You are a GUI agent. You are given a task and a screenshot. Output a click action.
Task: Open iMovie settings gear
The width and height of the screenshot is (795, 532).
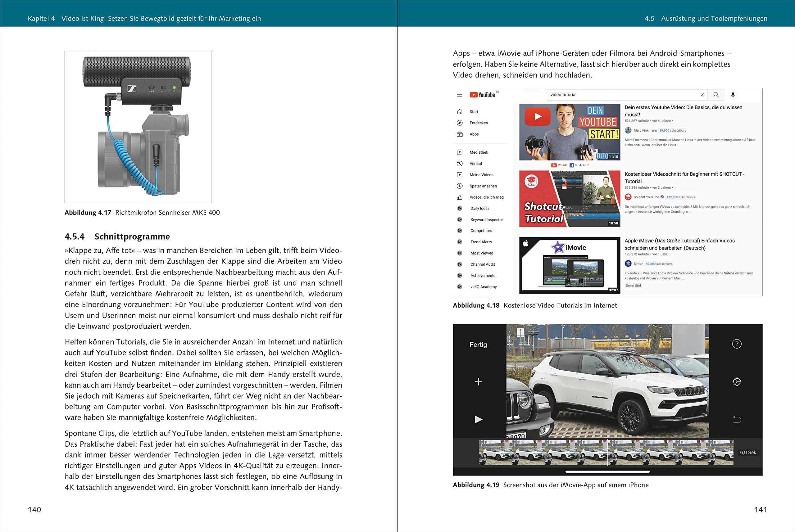pyautogui.click(x=737, y=382)
